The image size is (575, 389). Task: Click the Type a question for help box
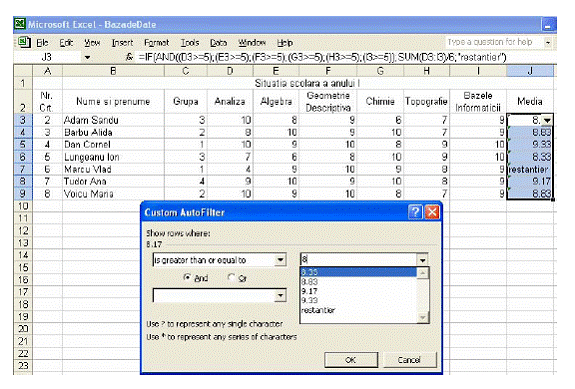[x=494, y=42]
